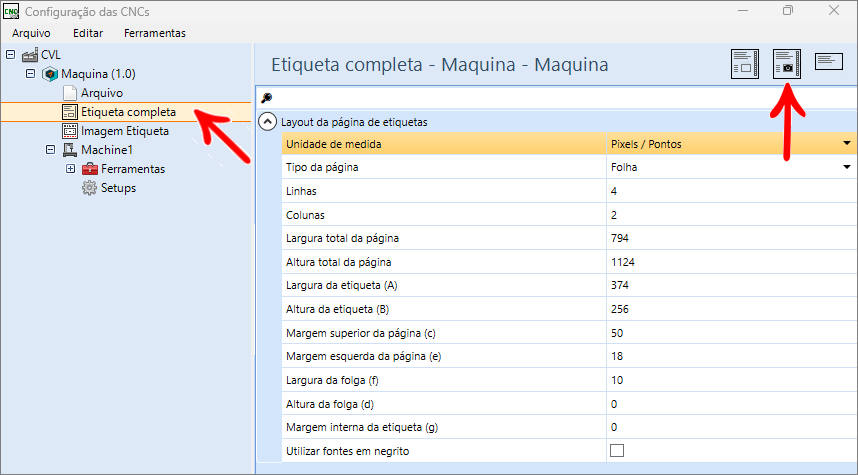
Task: Select the Setups tree item
Action: tap(118, 188)
